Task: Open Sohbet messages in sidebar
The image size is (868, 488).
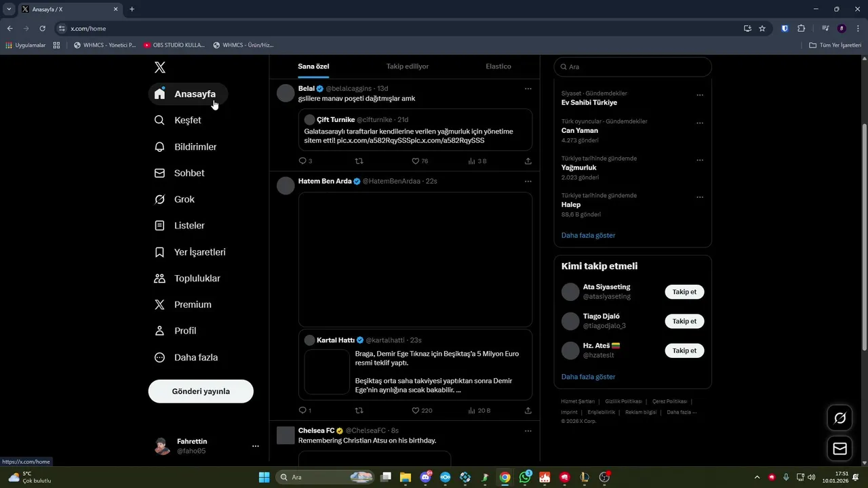Action: coord(180,173)
